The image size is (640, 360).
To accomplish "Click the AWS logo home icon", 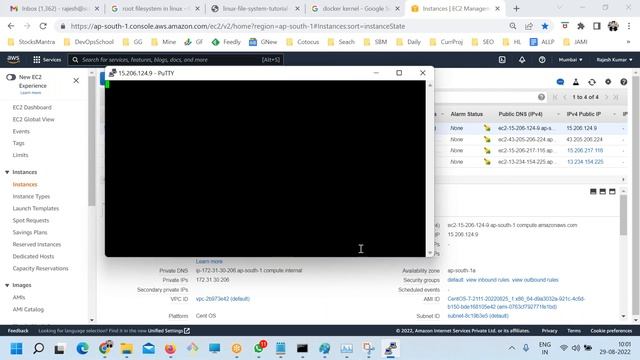I will pyautogui.click(x=13, y=60).
